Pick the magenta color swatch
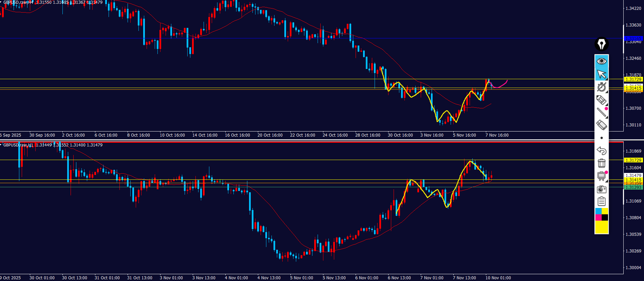Screen dimensions: 644x281 coord(598,217)
